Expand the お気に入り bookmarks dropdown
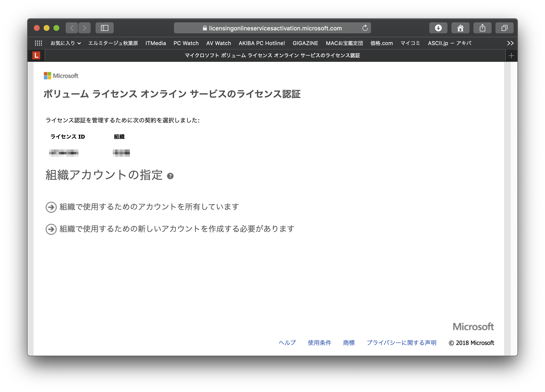This screenshot has width=545, height=392. click(65, 43)
